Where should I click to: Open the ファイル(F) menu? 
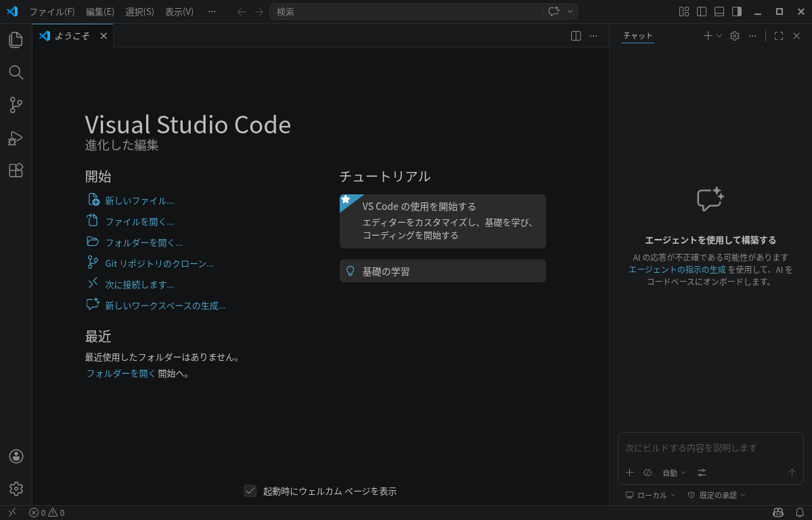pos(52,12)
